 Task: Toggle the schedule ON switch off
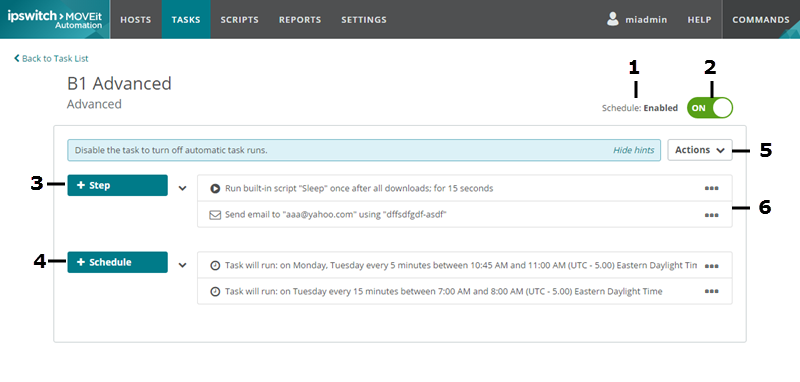(710, 108)
